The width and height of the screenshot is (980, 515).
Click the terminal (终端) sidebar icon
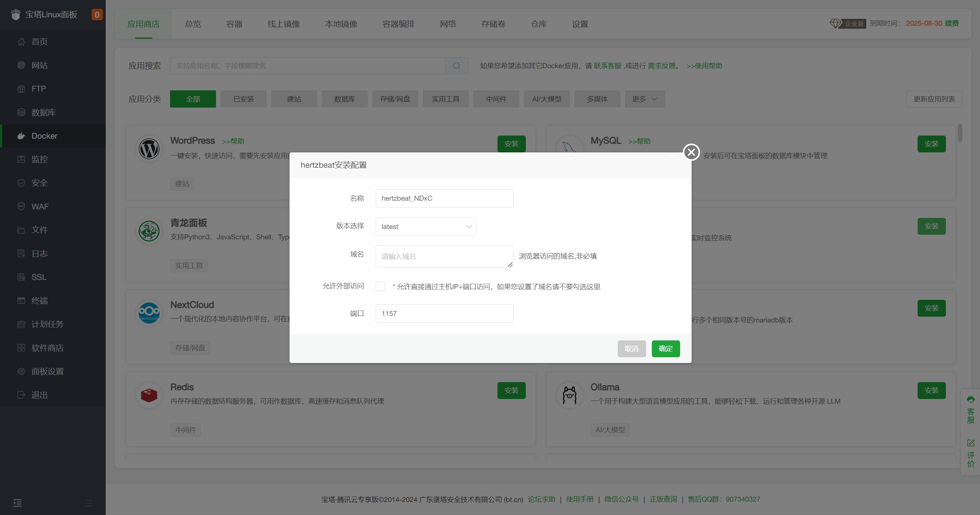(21, 301)
